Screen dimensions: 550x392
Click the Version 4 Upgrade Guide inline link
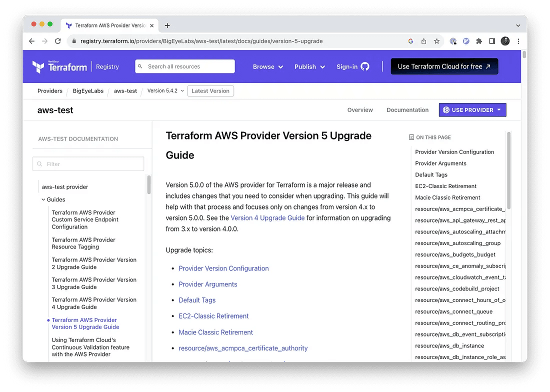(x=267, y=217)
